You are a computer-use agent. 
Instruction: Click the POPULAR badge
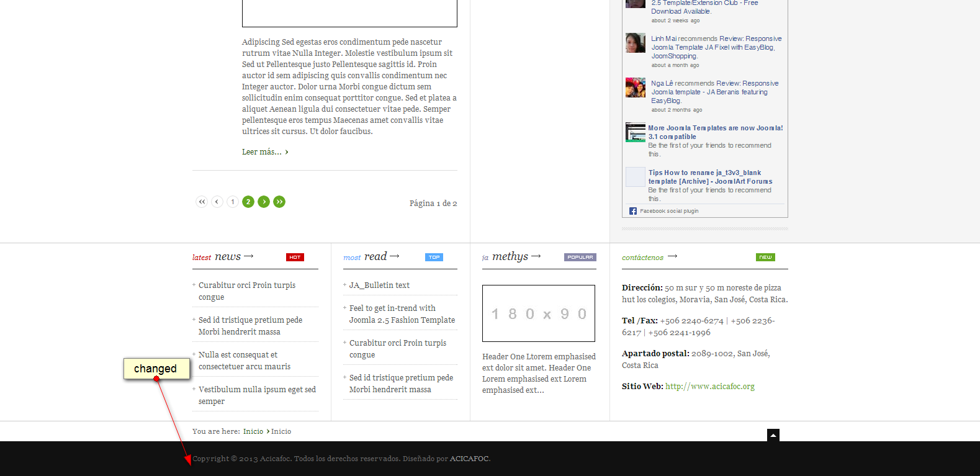(580, 257)
